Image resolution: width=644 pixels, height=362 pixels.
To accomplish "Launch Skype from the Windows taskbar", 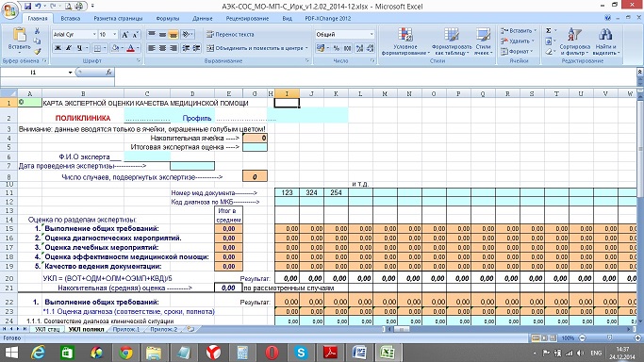I will pos(301,353).
